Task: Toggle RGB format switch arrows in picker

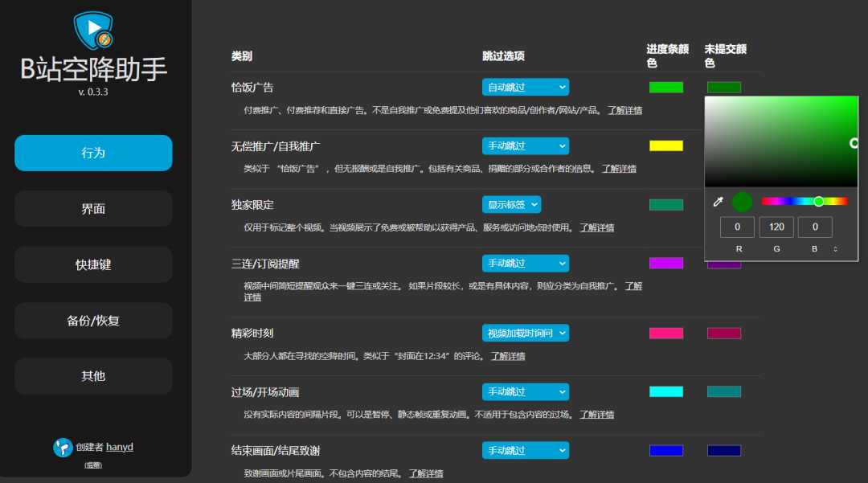Action: pos(835,249)
